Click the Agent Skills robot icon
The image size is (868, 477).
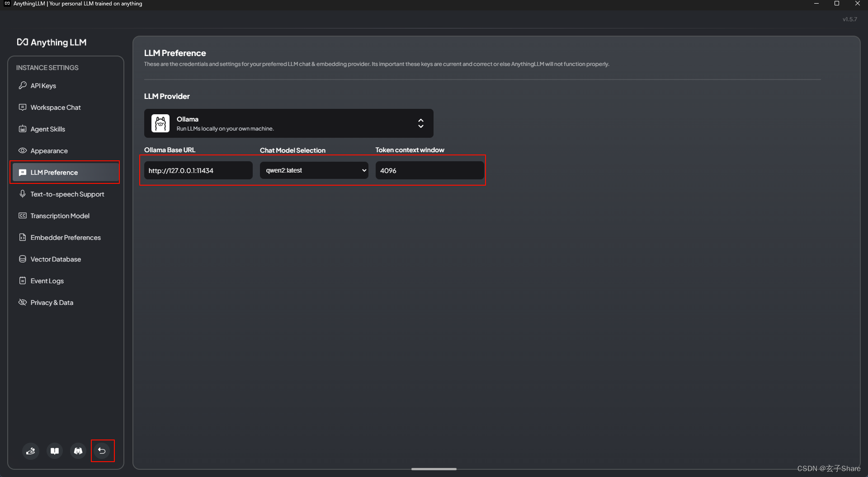(23, 129)
